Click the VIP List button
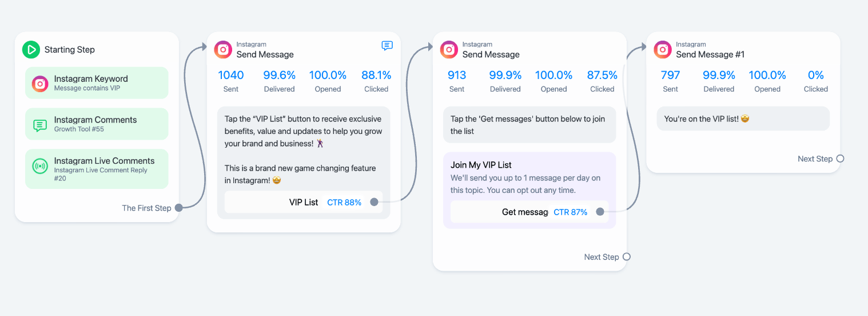Screen dimensions: 868x316 [x=304, y=202]
